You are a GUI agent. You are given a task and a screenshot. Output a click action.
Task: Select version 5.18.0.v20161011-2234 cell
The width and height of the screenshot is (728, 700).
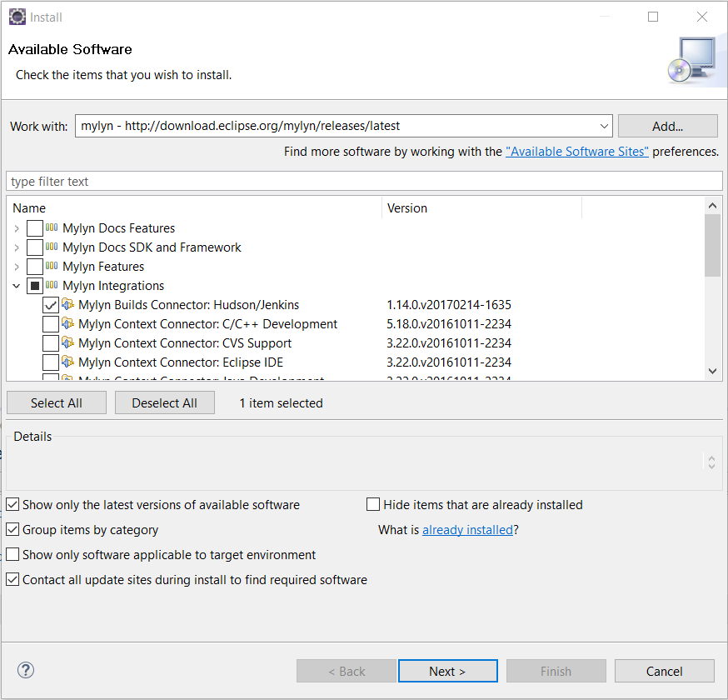click(x=448, y=324)
